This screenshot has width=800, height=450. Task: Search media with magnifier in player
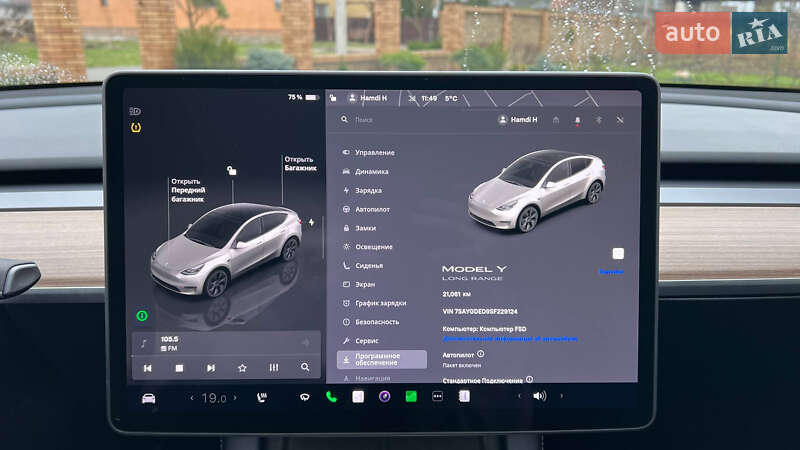pos(305,367)
